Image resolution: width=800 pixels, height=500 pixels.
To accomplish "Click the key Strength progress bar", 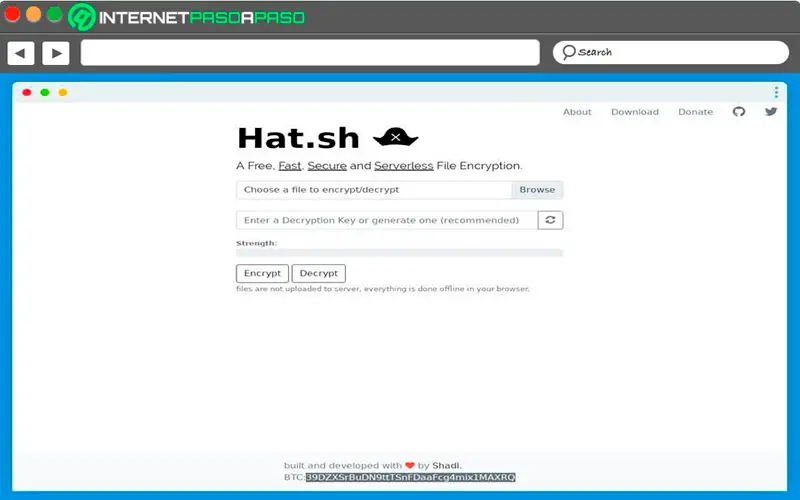I will 399,253.
